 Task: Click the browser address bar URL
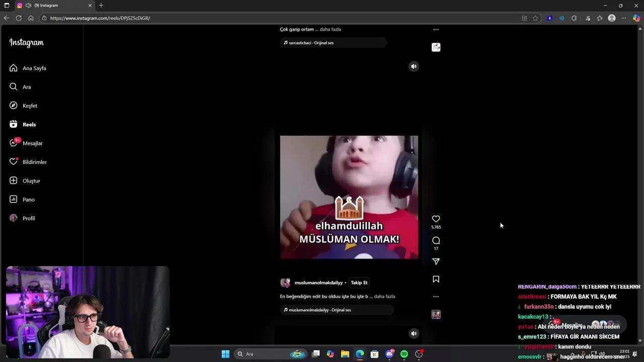point(100,18)
